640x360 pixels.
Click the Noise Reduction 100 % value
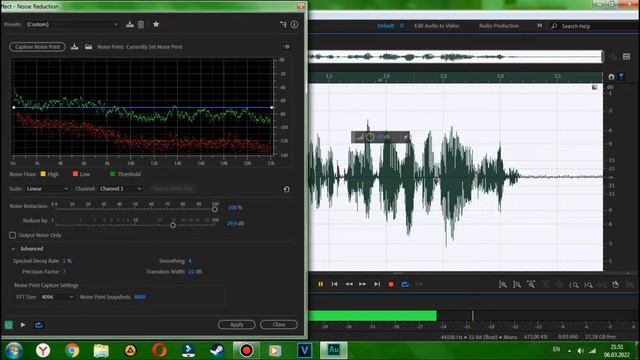click(235, 207)
